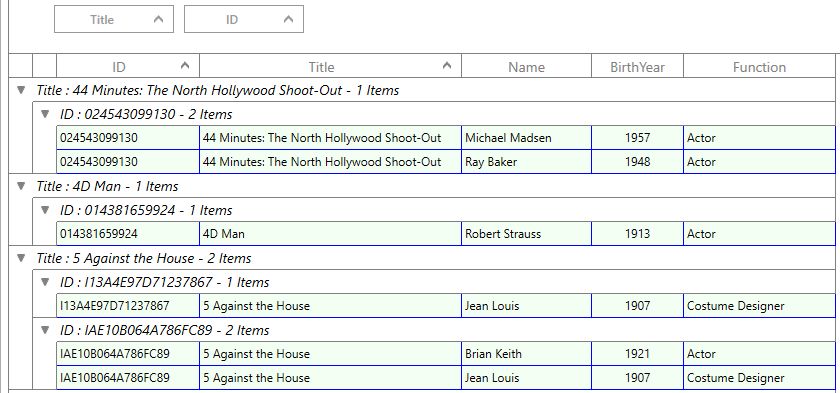
Task: Collapse ID 014381659924 group
Action: 45,210
